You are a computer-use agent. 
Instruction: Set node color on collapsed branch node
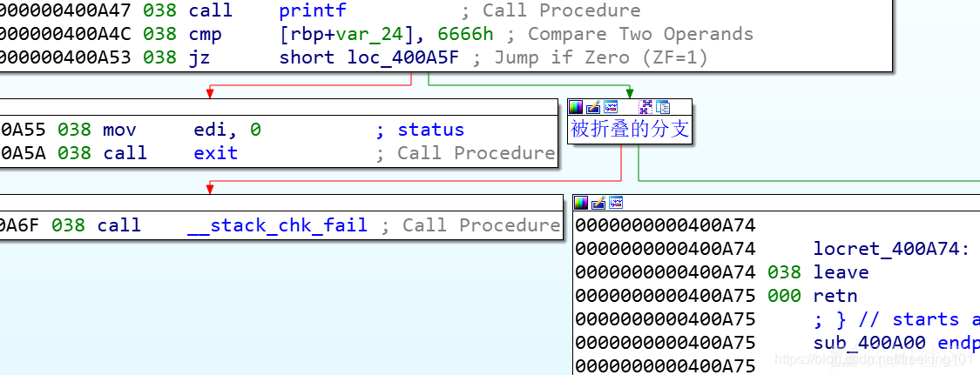(x=576, y=107)
